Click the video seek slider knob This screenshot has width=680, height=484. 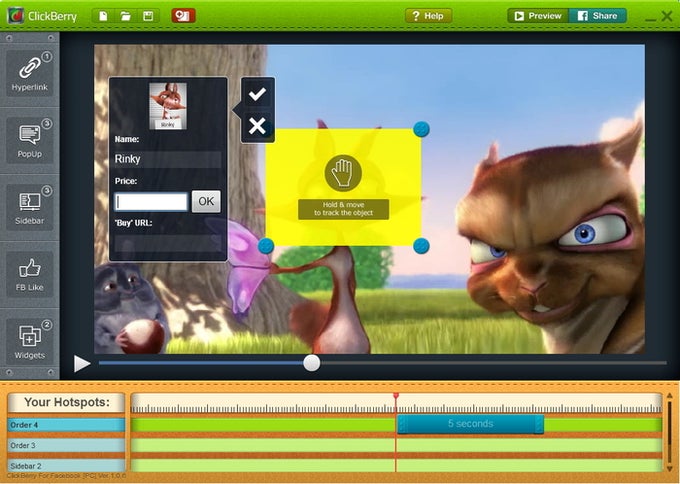click(x=311, y=363)
